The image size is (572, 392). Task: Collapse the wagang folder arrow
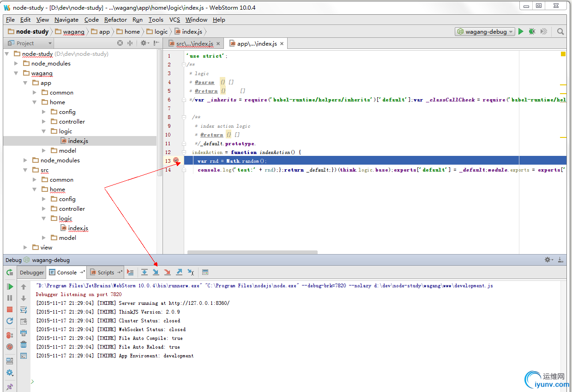point(16,73)
